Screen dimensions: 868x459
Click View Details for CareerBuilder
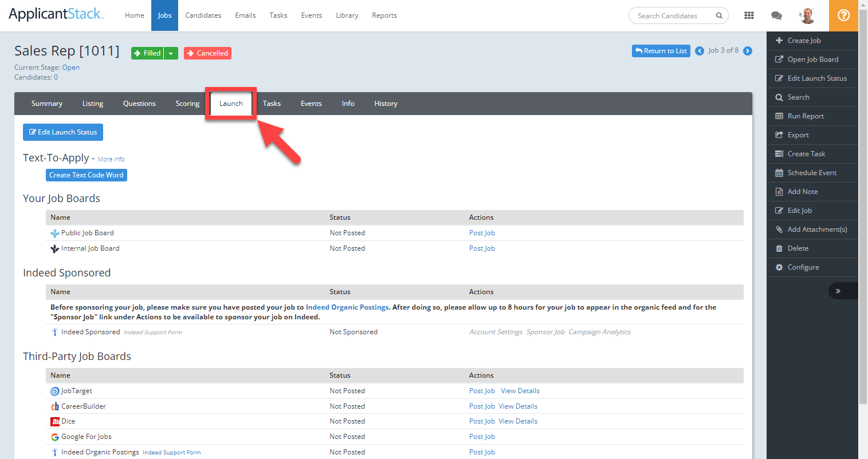[x=518, y=406]
